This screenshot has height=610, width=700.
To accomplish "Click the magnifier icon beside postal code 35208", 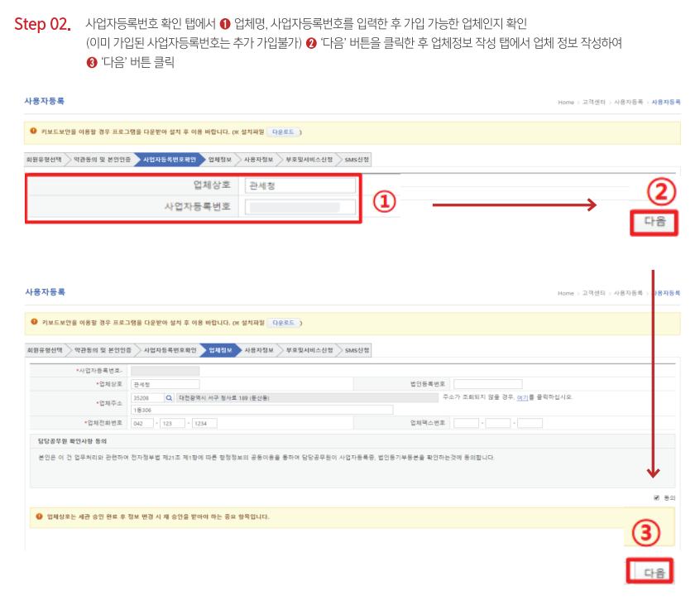I will [170, 397].
